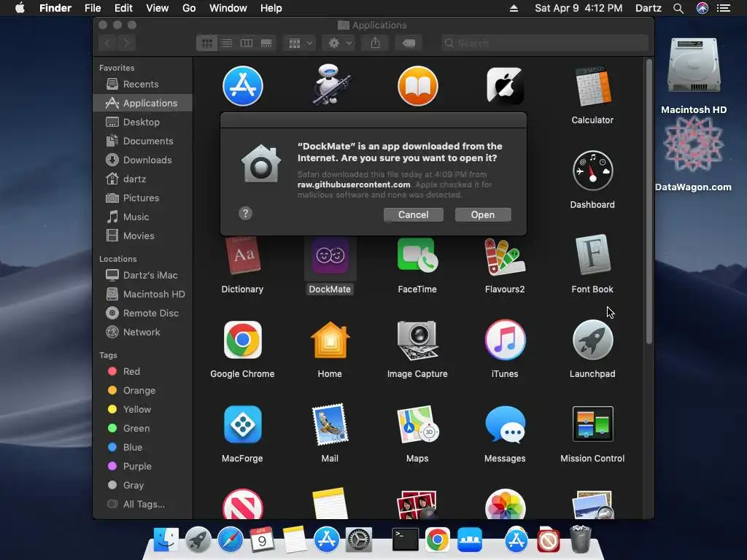Select the Purple tag in the sidebar
The image size is (747, 560).
coord(142,467)
